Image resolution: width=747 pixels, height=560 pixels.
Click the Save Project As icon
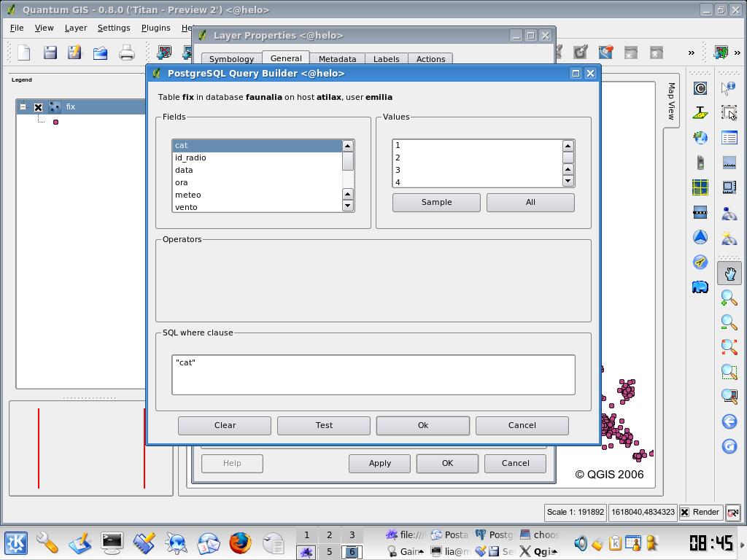pos(74,52)
